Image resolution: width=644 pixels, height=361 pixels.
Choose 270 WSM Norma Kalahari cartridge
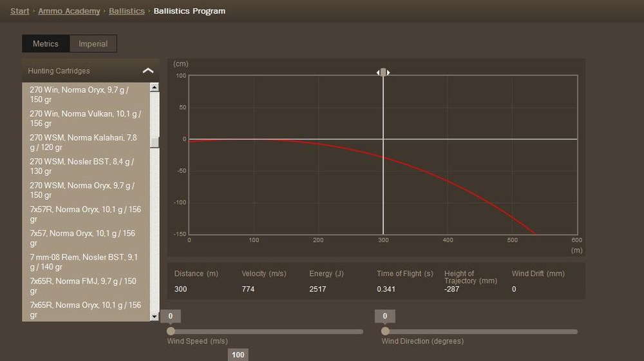(86, 142)
